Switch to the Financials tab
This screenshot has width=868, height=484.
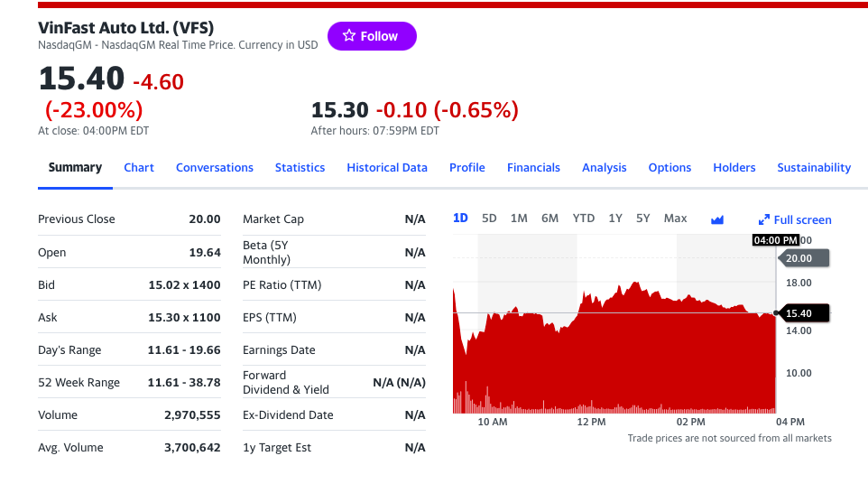click(x=533, y=167)
